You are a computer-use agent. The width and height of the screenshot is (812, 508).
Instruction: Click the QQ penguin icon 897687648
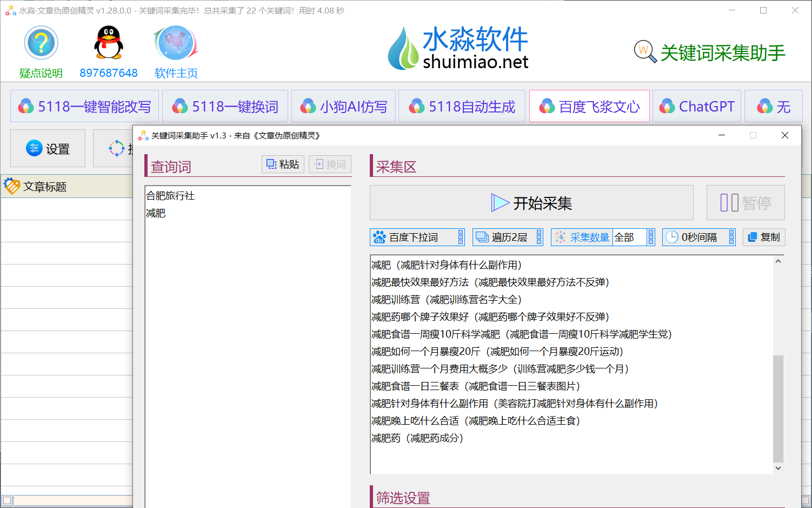109,43
